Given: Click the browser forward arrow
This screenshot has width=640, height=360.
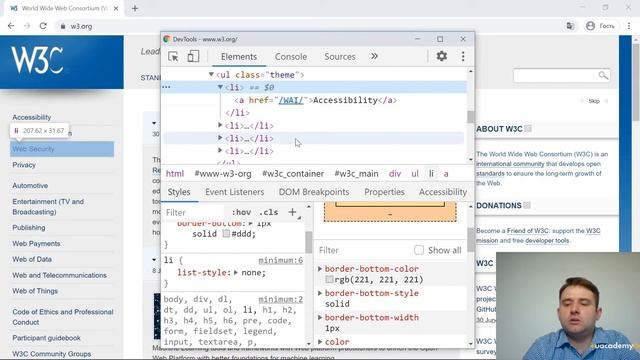Looking at the screenshot, I should pyautogui.click(x=27, y=26).
